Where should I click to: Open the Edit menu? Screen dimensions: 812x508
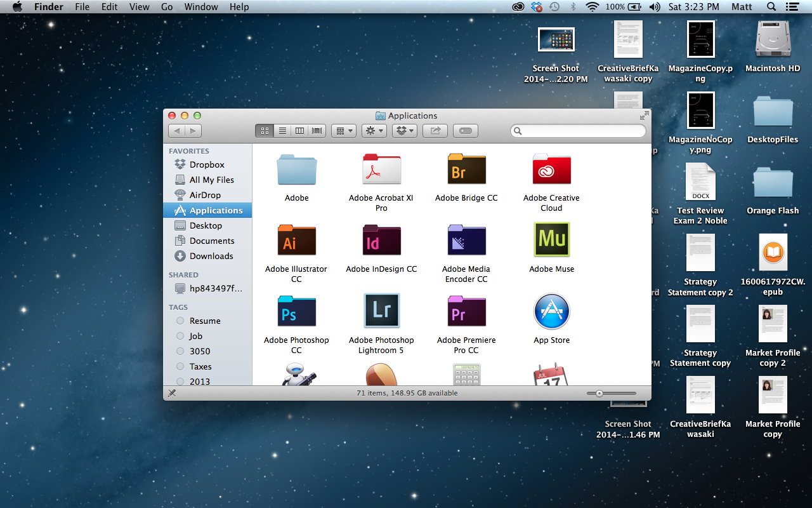click(x=110, y=7)
